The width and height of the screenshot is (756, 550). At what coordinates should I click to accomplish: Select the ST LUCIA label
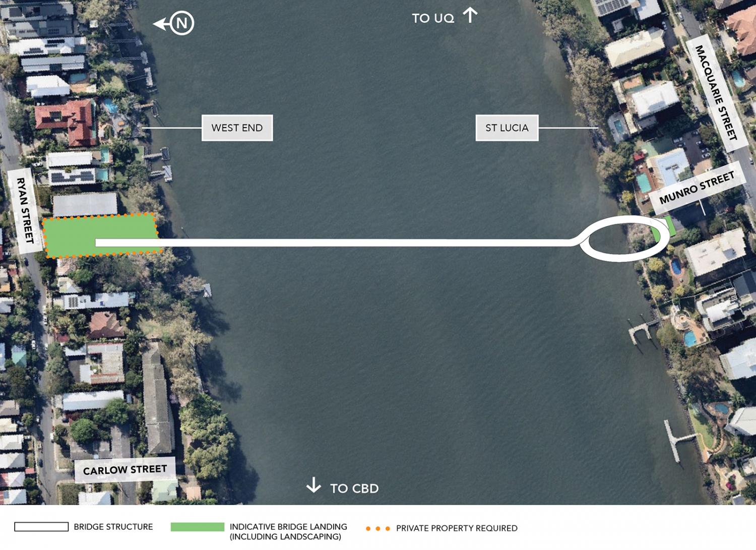(x=507, y=128)
